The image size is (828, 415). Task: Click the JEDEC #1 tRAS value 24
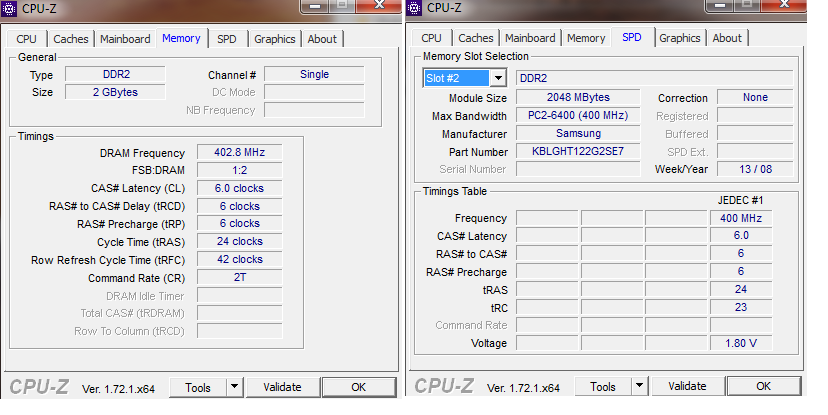[x=741, y=289]
